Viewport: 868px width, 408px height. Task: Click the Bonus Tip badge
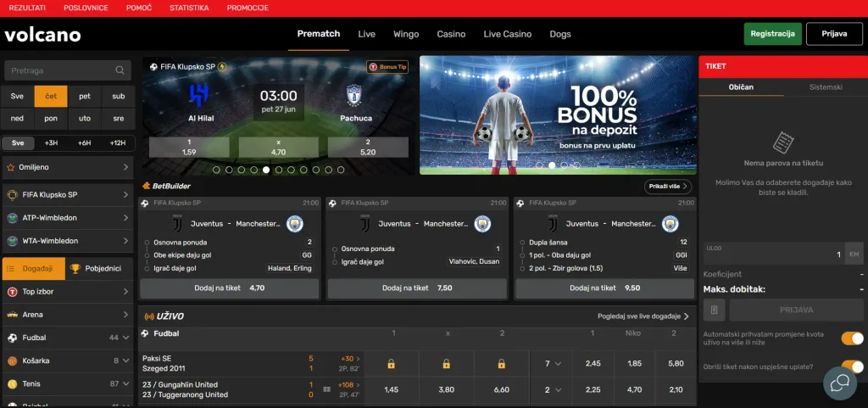point(388,67)
